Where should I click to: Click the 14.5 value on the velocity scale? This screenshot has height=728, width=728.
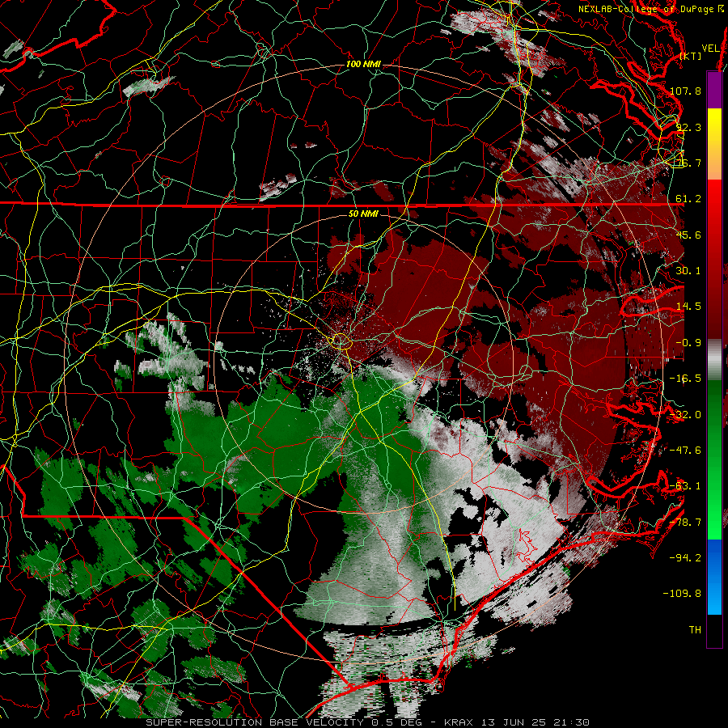(x=688, y=307)
